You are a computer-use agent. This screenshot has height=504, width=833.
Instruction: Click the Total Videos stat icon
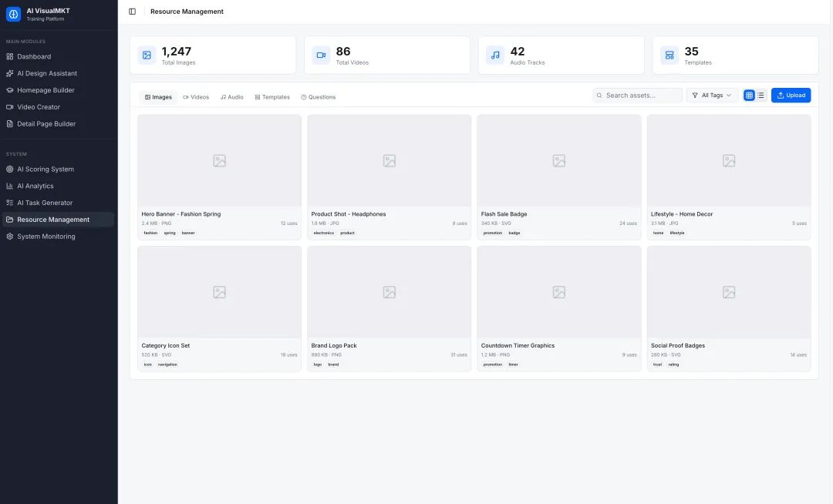(x=321, y=55)
